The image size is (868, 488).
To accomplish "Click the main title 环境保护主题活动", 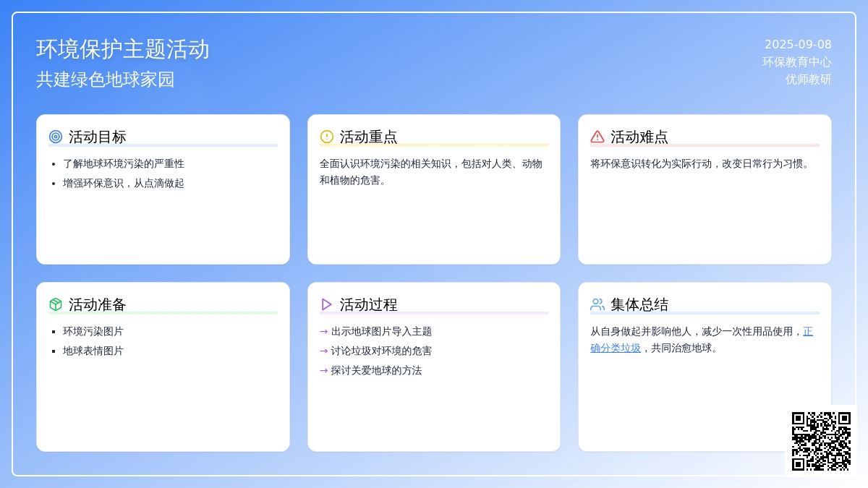I will click(123, 49).
